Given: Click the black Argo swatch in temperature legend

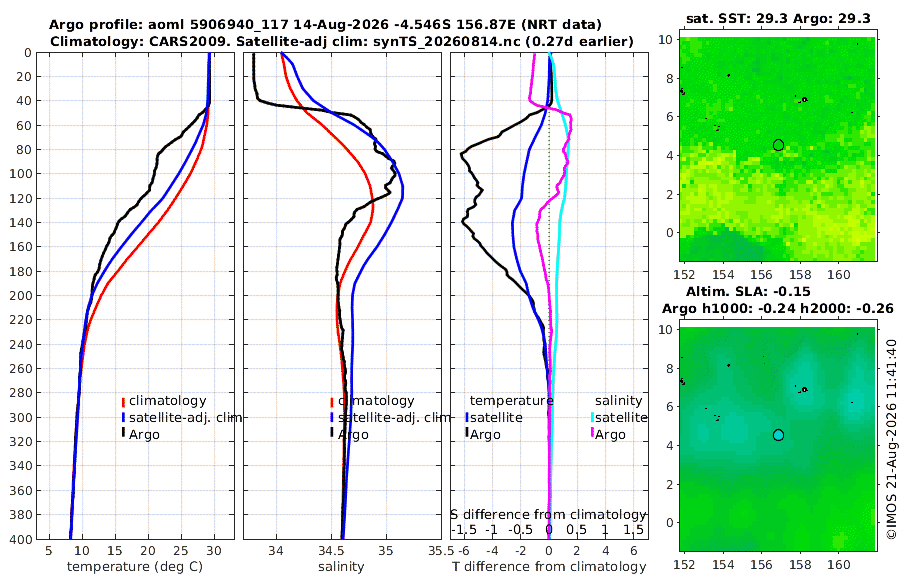Looking at the screenshot, I should coord(123,432).
